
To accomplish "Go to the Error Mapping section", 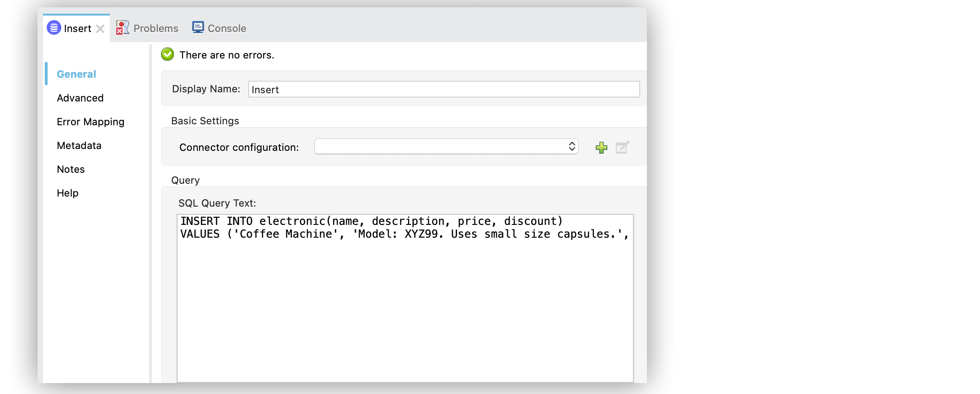I will click(x=91, y=122).
